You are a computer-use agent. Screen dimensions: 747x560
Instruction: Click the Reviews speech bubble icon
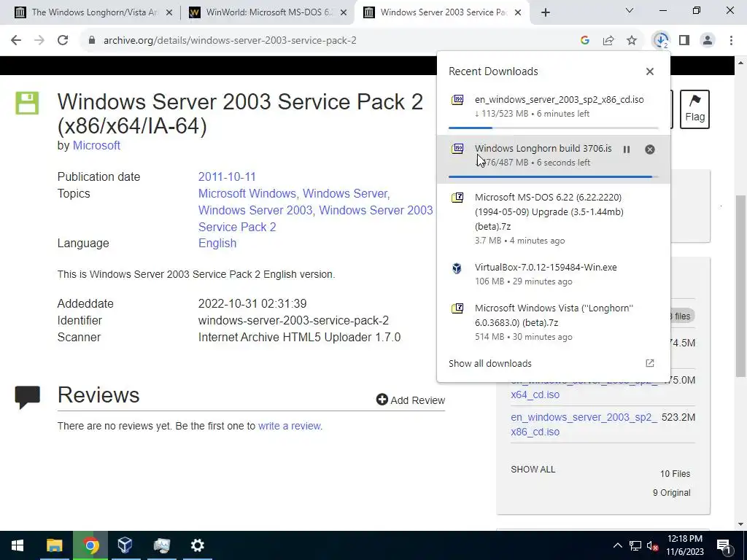[27, 397]
